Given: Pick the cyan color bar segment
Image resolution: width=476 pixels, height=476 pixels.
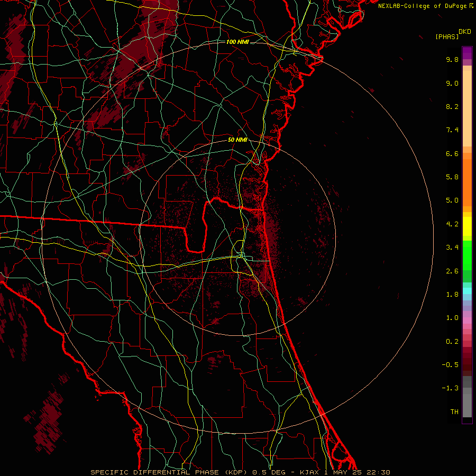Looking at the screenshot, I should pos(467,291).
